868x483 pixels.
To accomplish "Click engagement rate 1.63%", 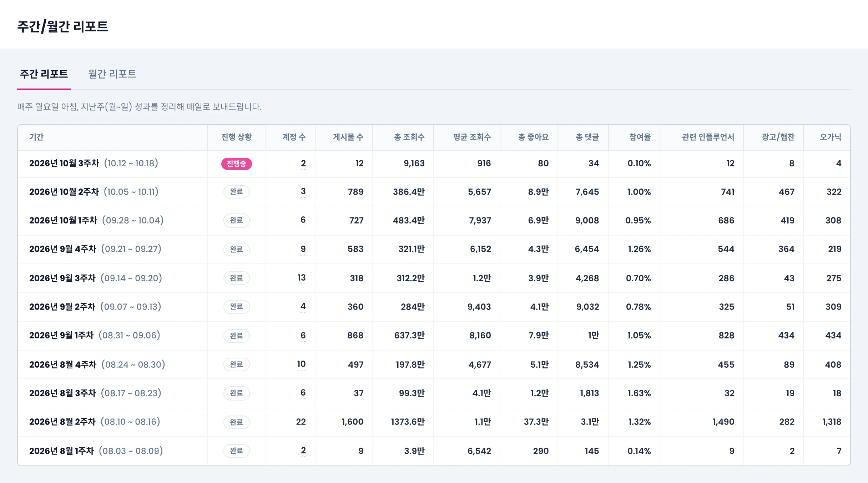I will tap(639, 393).
